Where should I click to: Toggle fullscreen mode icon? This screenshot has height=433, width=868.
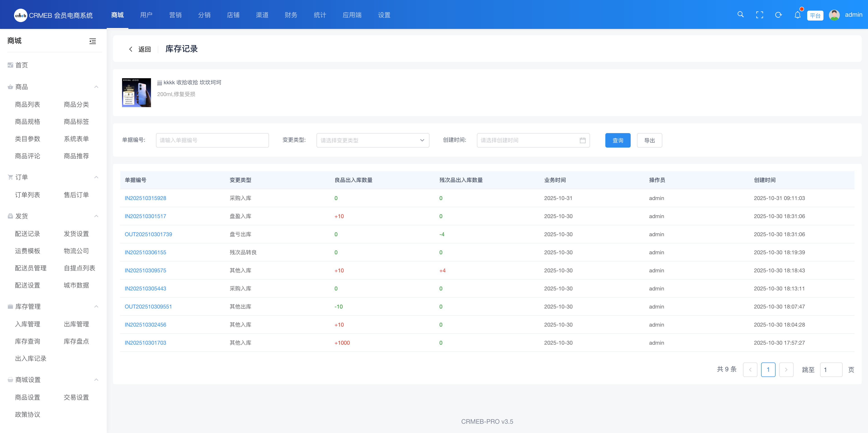coord(759,15)
